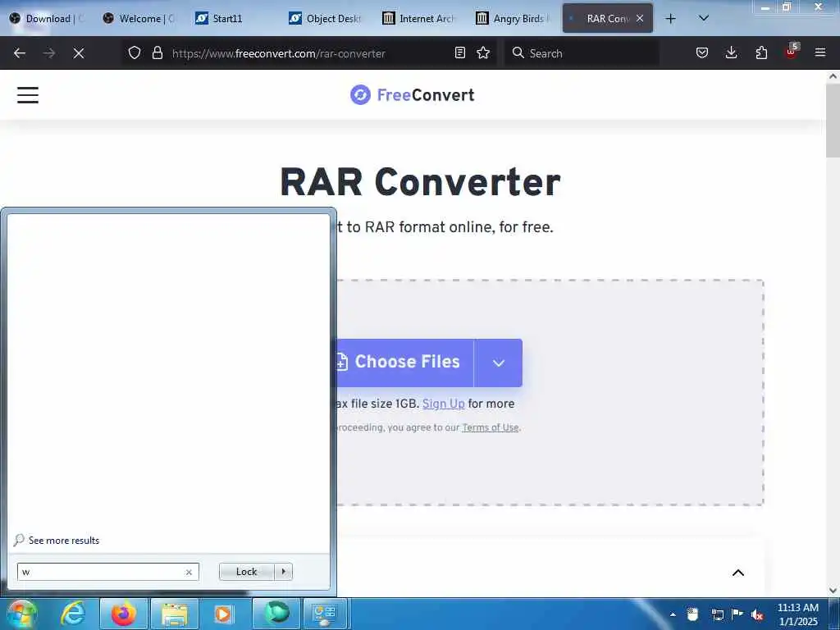
Task: Switch to the Welcome tab
Action: [x=140, y=19]
